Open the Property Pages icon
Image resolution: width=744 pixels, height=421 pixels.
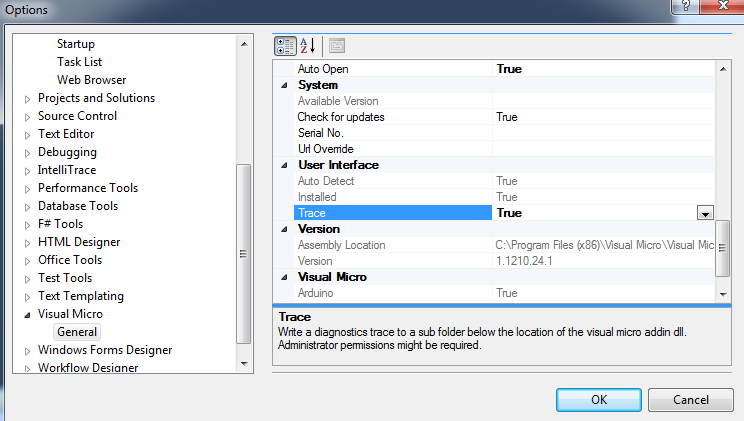pyautogui.click(x=337, y=46)
